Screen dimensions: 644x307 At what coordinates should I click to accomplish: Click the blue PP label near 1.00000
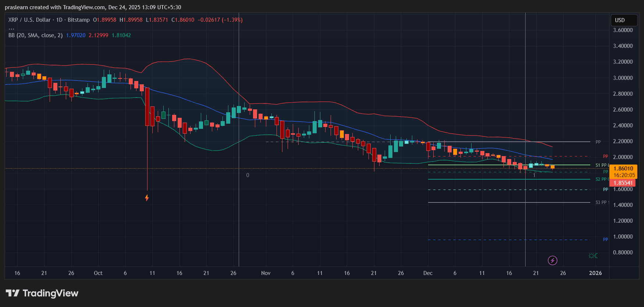[605, 240]
